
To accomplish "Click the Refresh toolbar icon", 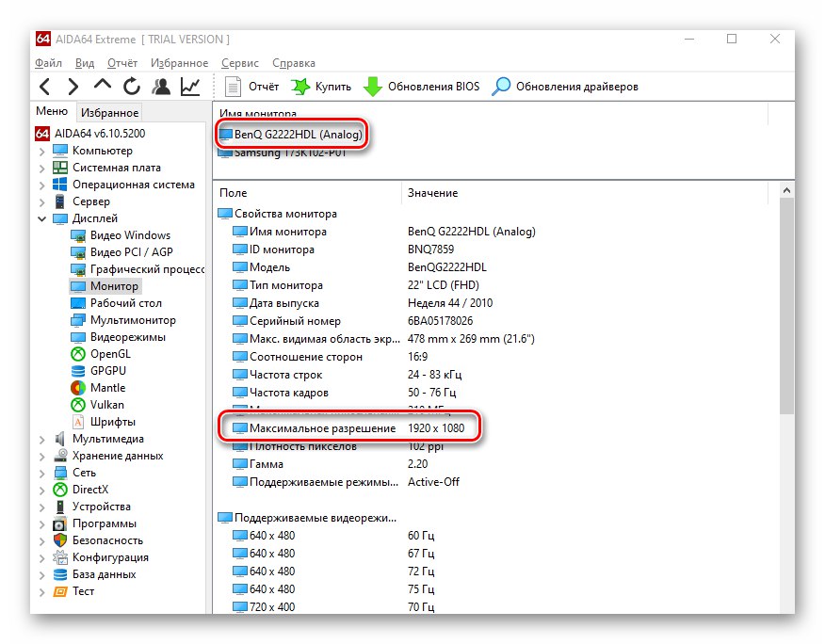I will pos(131,86).
